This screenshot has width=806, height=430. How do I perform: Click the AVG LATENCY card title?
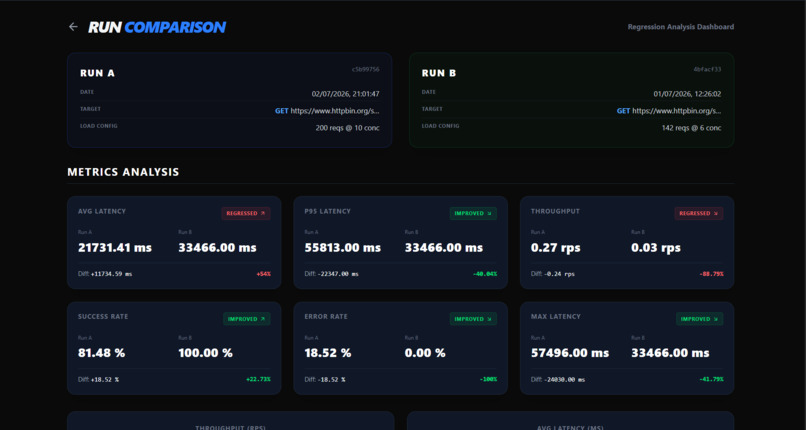click(102, 211)
